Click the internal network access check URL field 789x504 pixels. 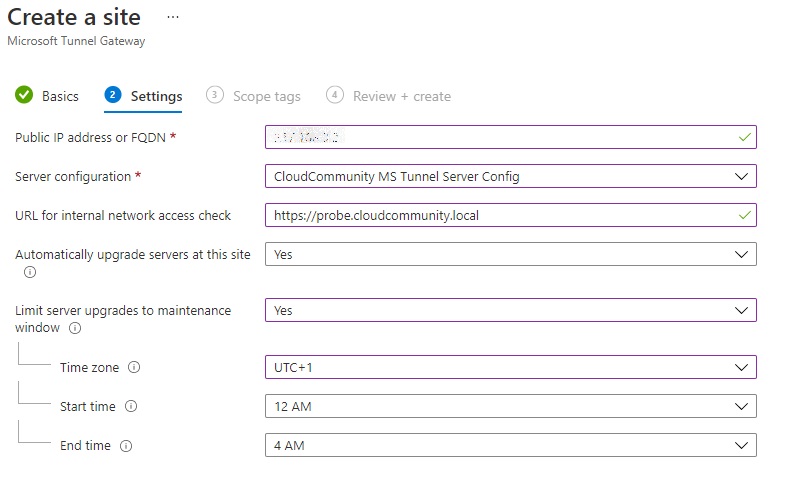(x=500, y=215)
